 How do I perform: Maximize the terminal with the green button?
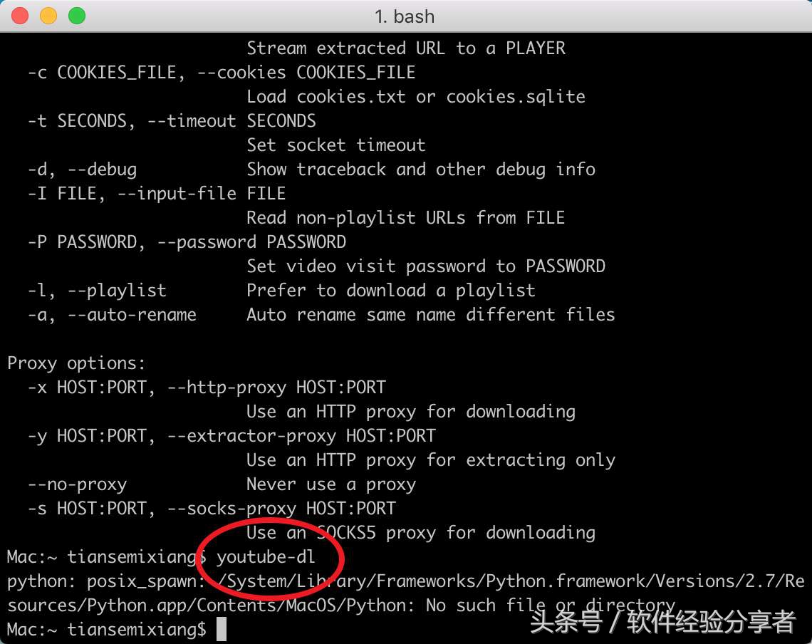[77, 16]
